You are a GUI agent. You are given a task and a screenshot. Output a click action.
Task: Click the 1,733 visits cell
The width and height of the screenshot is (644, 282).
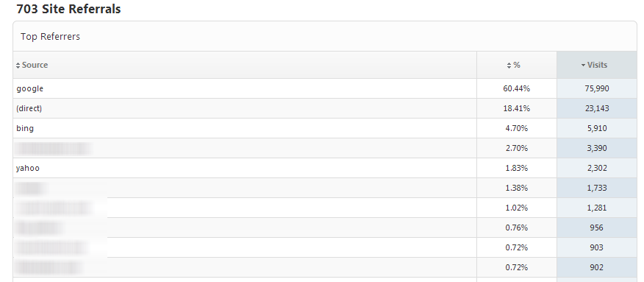point(597,188)
